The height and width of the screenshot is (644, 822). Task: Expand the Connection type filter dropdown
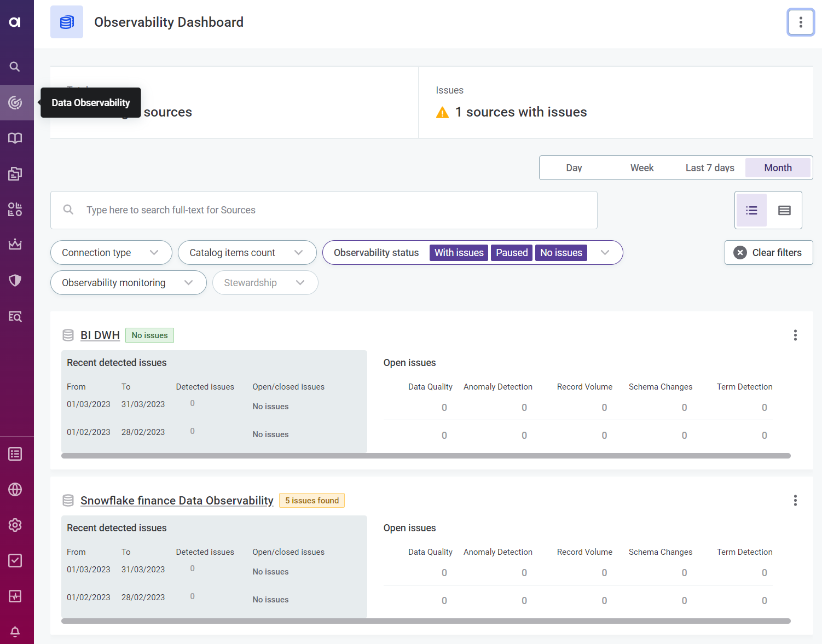[x=111, y=253]
